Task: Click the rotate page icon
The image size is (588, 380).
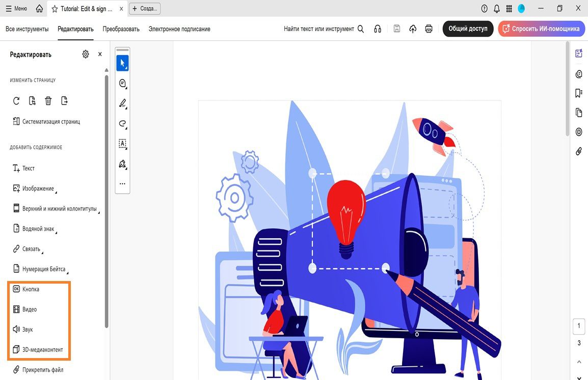Action: click(x=16, y=100)
